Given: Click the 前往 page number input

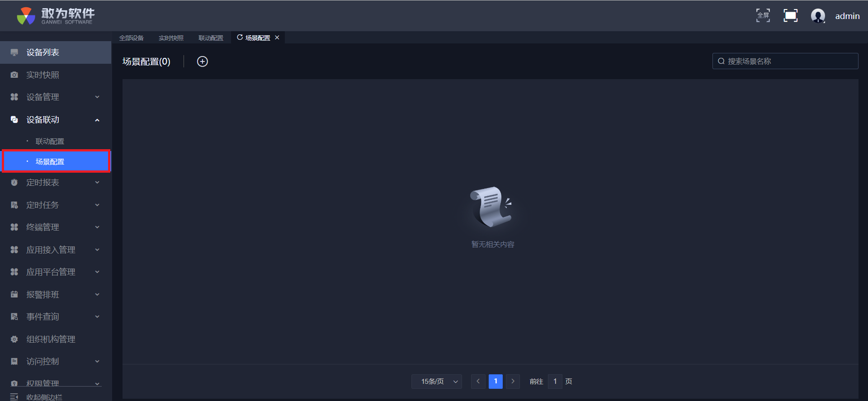Looking at the screenshot, I should pyautogui.click(x=555, y=382).
